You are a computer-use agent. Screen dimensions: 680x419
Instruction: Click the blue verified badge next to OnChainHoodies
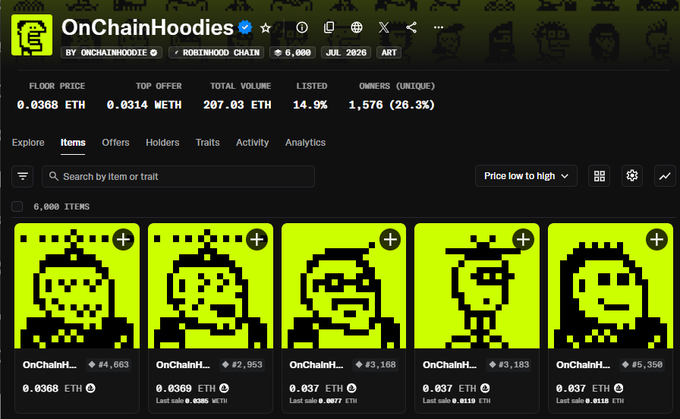pos(245,27)
